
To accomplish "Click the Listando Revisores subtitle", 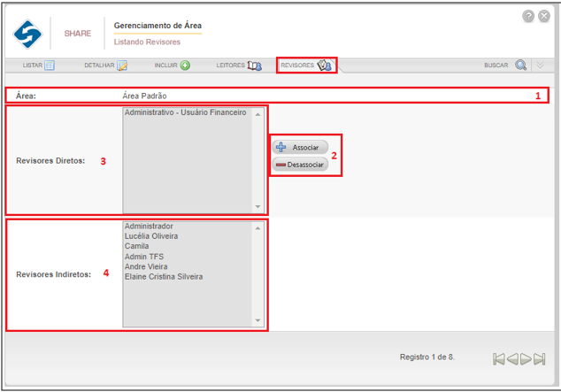I will coord(147,42).
